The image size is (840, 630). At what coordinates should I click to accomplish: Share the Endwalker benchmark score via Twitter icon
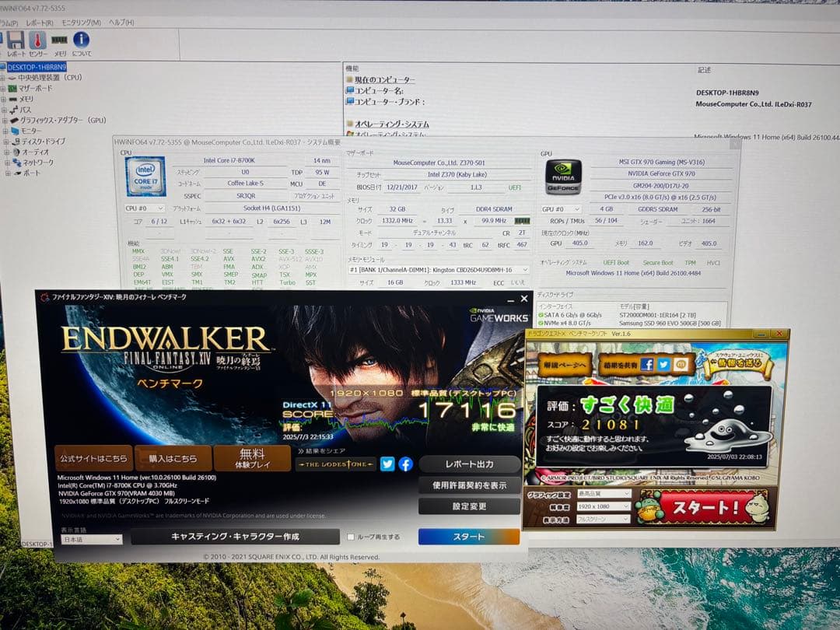387,464
